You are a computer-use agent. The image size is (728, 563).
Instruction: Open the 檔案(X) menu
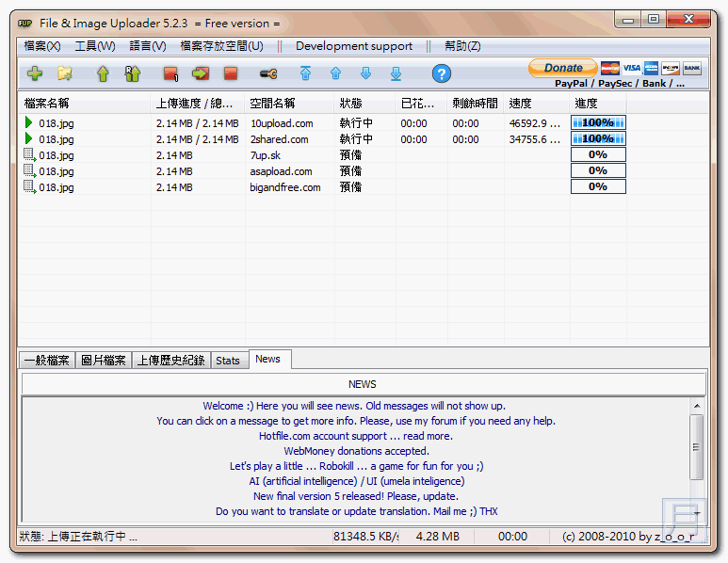coord(42,46)
